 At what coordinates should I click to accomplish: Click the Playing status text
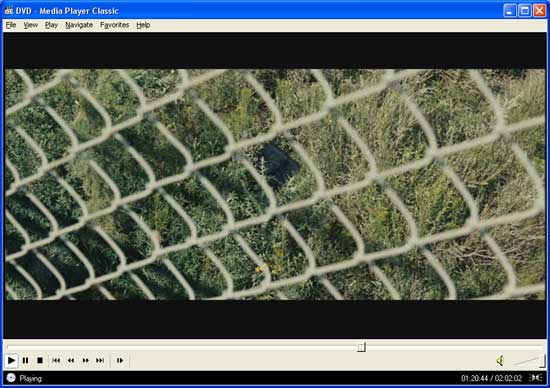[x=31, y=378]
